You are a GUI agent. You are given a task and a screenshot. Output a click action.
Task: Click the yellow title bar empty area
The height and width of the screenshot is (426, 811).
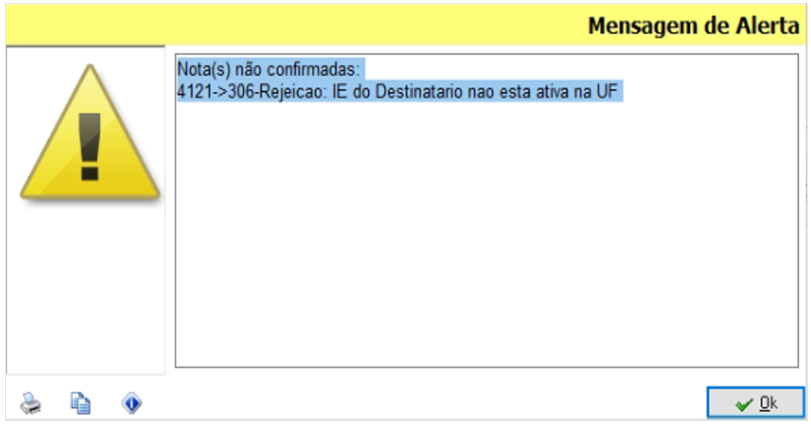coord(300,25)
